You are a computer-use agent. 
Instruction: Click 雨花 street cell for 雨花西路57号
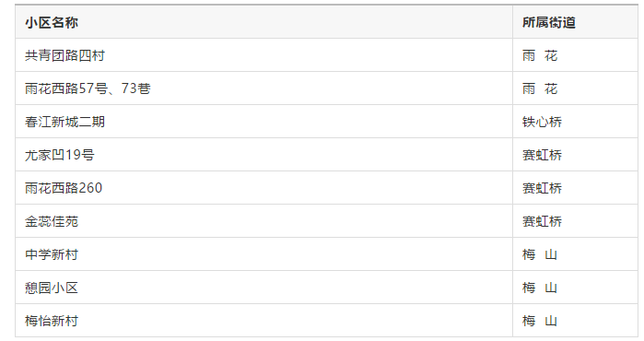[x=575, y=88]
